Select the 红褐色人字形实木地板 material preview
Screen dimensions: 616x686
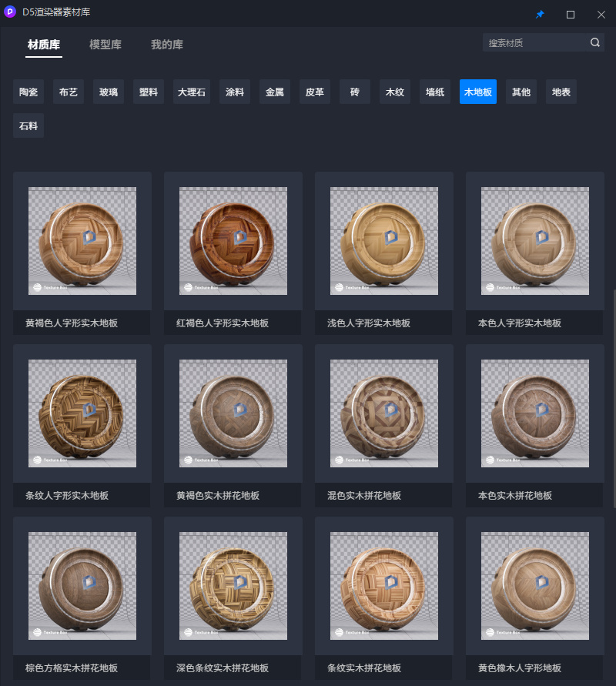pyautogui.click(x=233, y=241)
